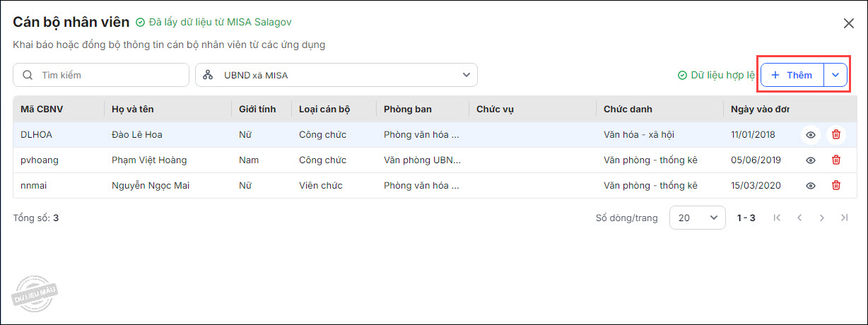The width and height of the screenshot is (868, 325).
Task: Delete employee Đào Lê Hoa with trash icon
Action: point(836,135)
